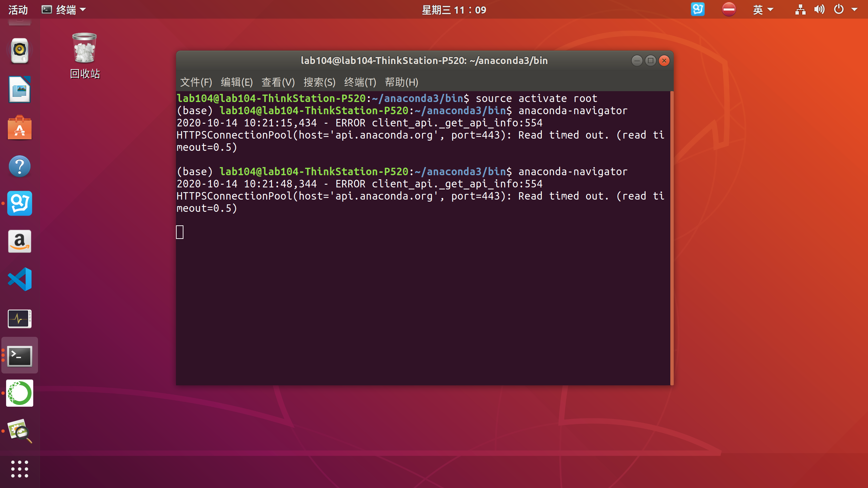Open the 文件(F) menu

pyautogui.click(x=196, y=82)
